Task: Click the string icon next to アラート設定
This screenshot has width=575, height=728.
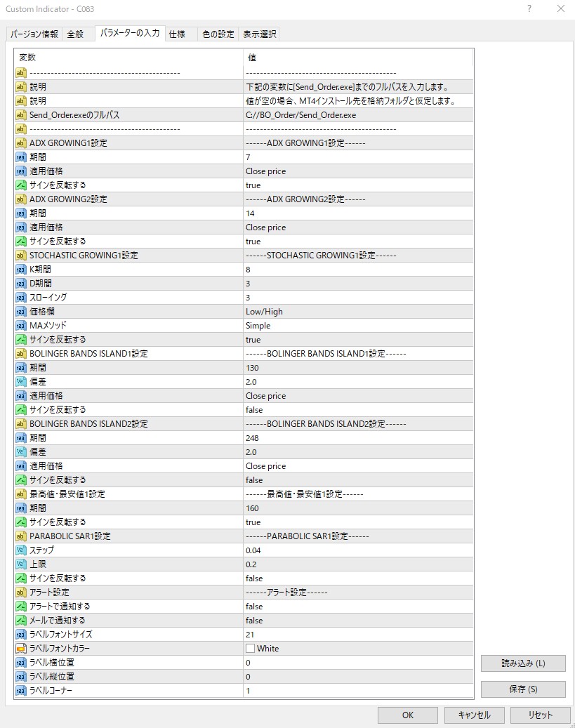Action: click(21, 593)
